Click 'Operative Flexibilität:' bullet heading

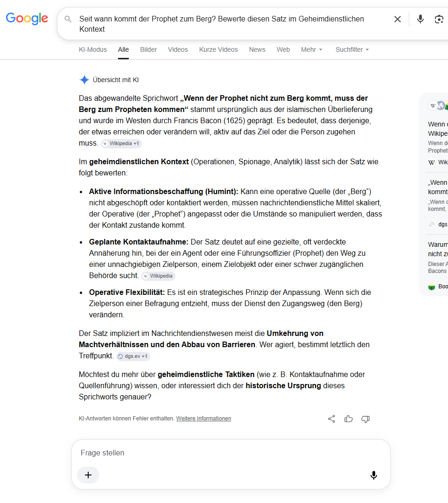tap(127, 292)
